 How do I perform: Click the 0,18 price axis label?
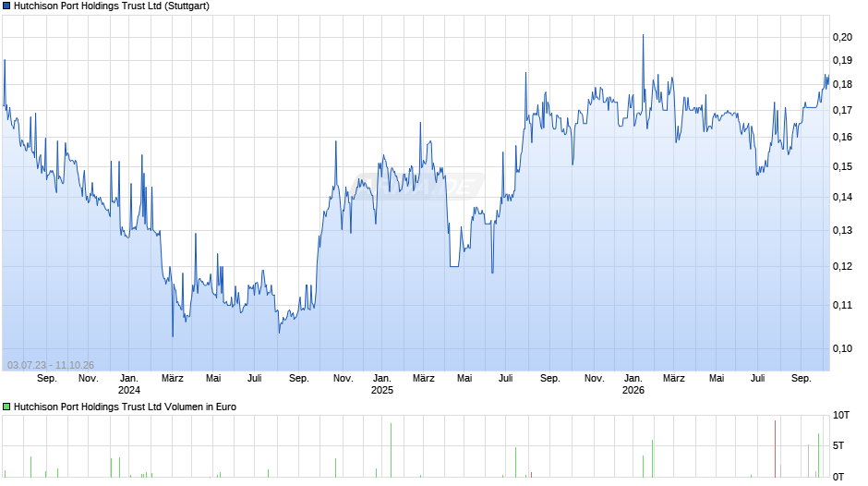tap(842, 84)
